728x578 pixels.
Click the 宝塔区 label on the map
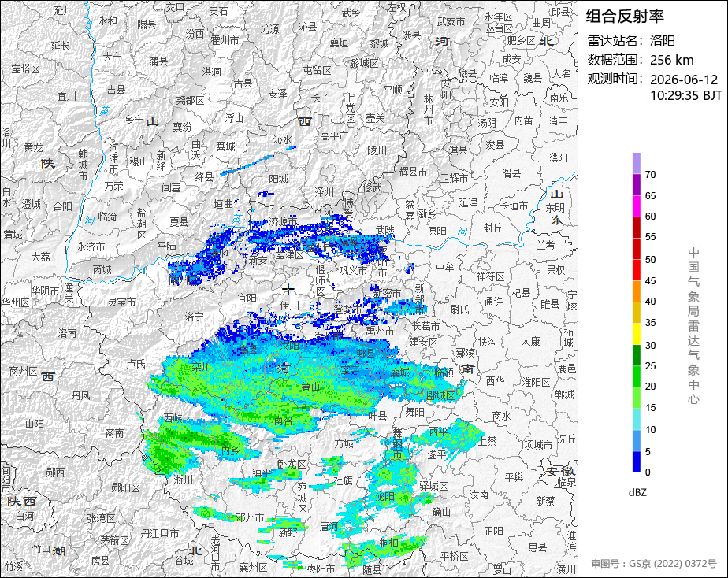coord(25,69)
